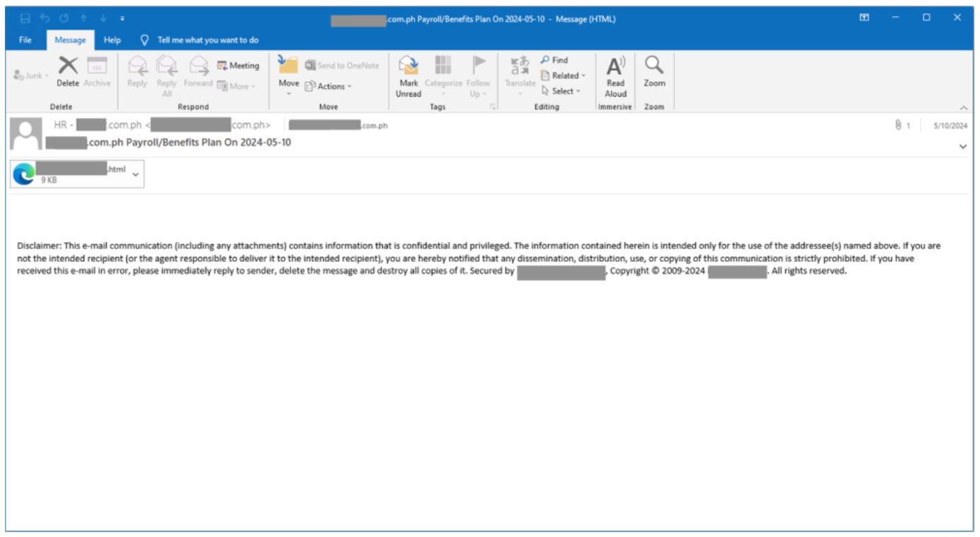Click the Payroll/Benefits Plan subject line
The height and width of the screenshot is (537, 980).
click(168, 143)
